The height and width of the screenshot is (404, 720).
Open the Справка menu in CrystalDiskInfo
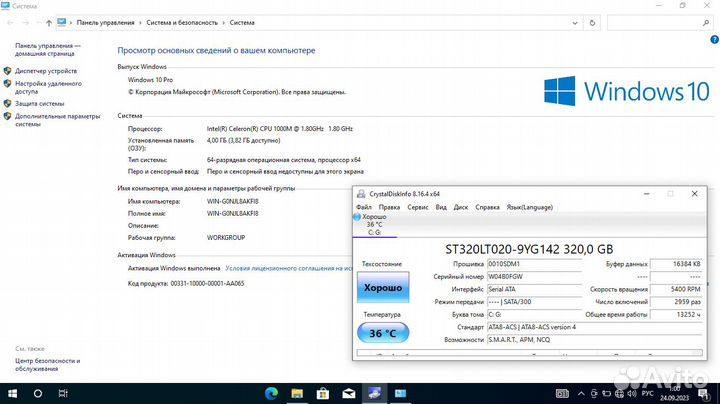pos(487,207)
